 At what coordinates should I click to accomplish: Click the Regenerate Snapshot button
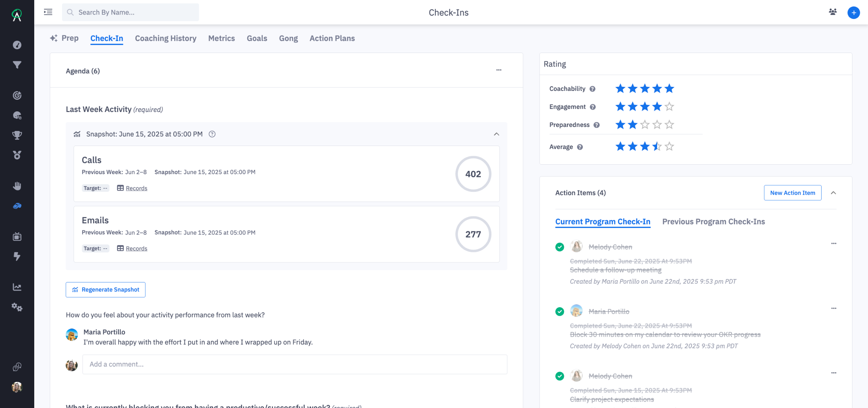(x=105, y=290)
